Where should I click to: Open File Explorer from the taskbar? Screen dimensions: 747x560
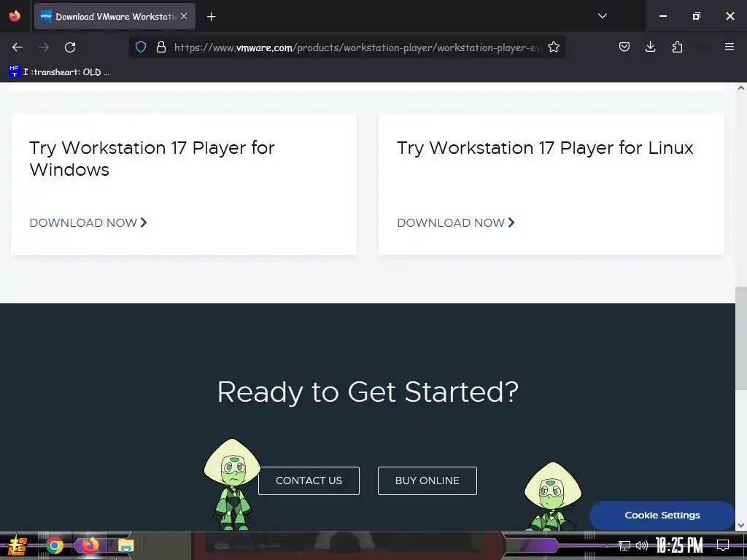tap(125, 545)
